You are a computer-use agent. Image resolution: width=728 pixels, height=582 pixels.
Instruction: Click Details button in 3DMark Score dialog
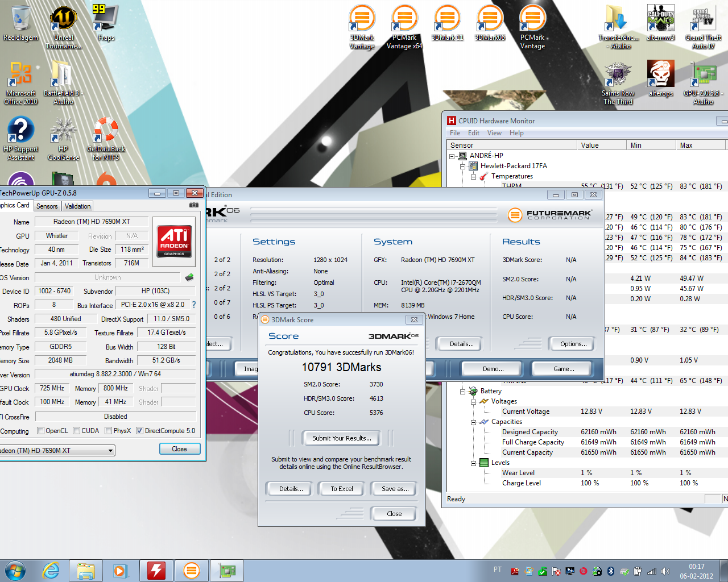[x=291, y=489]
